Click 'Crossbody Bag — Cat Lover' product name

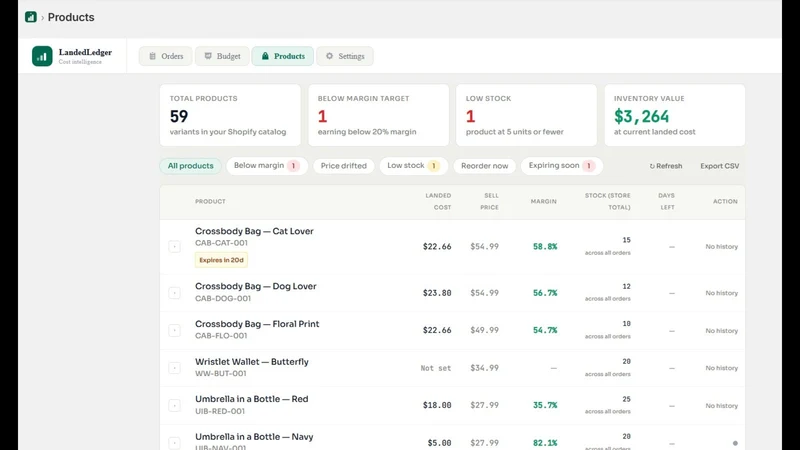(254, 231)
